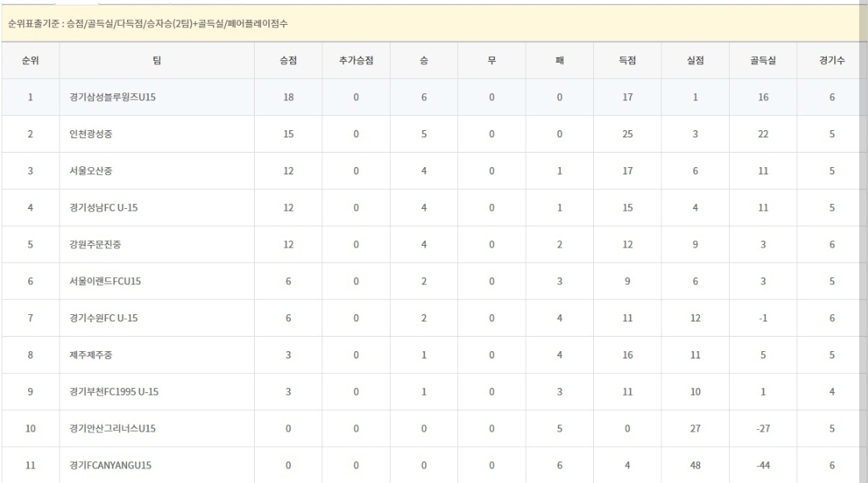Click the 패 column header
This screenshot has width=868, height=483.
(559, 60)
